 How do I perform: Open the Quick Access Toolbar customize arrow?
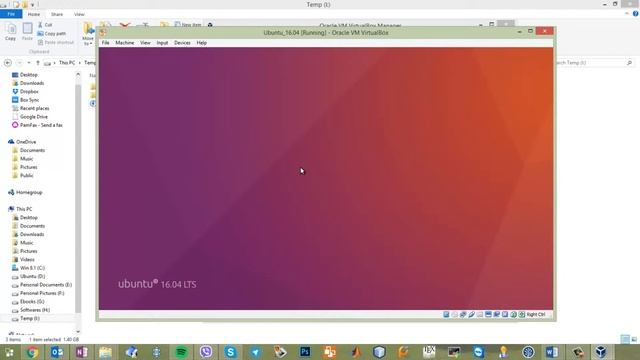tap(32, 5)
